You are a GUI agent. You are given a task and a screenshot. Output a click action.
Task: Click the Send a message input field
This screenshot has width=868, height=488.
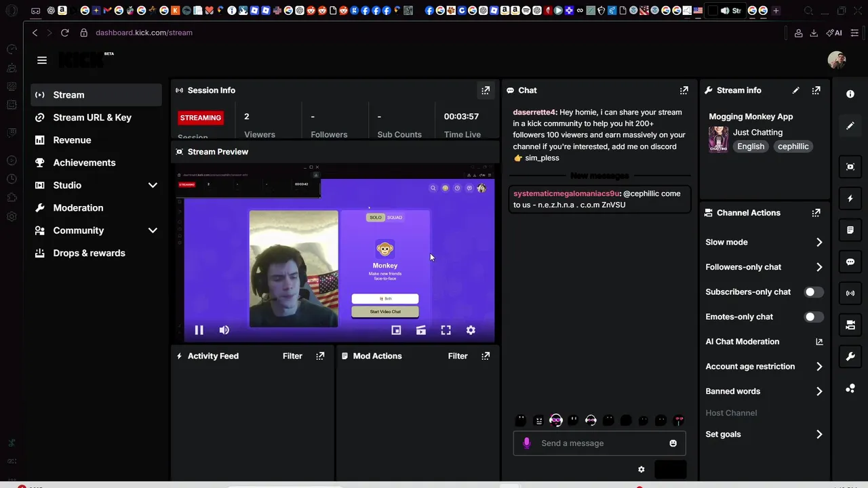click(600, 443)
